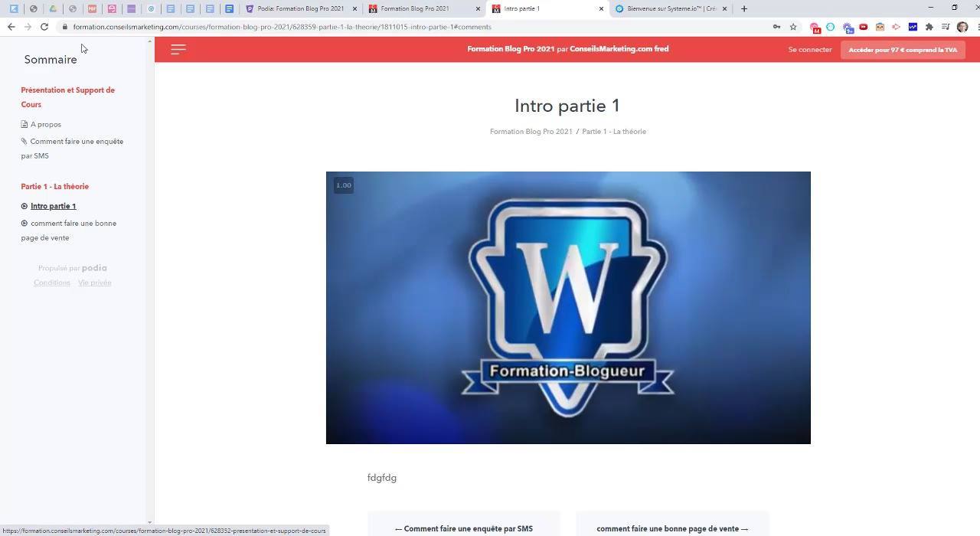Click the pink arrow extension icon
This screenshot has height=536, width=980.
point(896,27)
